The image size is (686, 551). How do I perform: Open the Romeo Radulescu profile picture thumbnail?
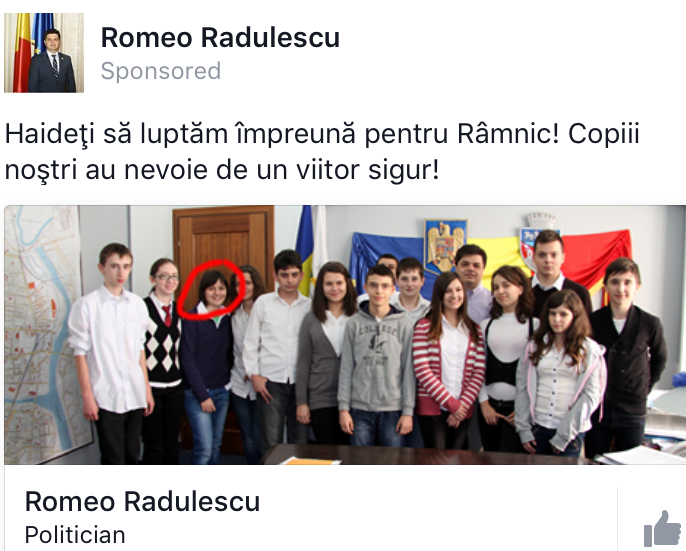(x=44, y=53)
